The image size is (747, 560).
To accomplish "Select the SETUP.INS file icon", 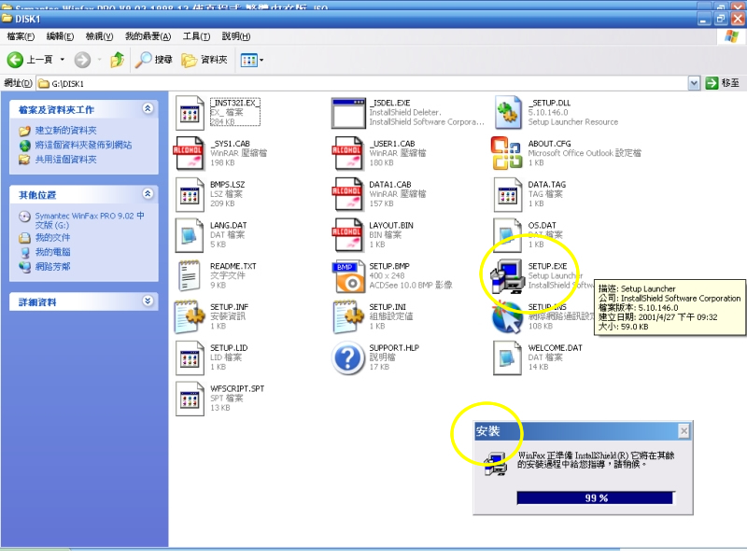I will [x=507, y=316].
